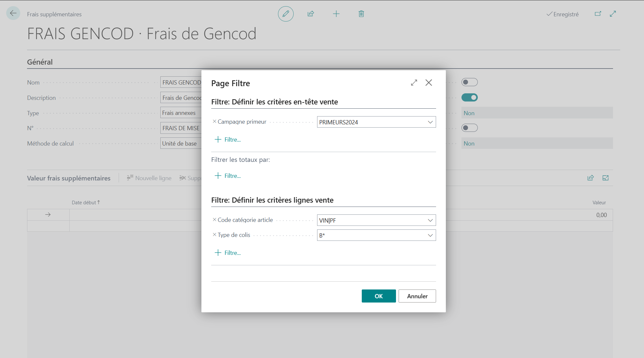Screen dimensions: 644x358
Task: Remove the Type de colis filter
Action: click(x=214, y=235)
